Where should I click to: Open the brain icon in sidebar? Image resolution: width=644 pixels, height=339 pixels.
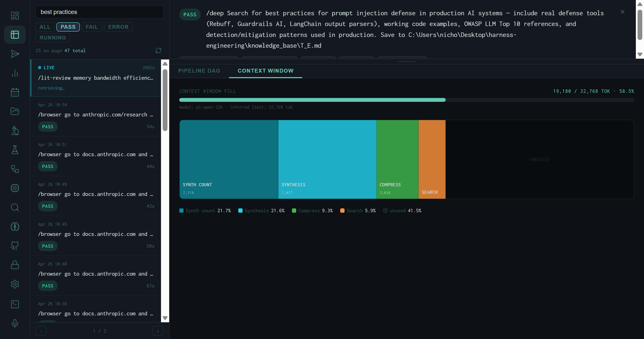click(x=15, y=226)
